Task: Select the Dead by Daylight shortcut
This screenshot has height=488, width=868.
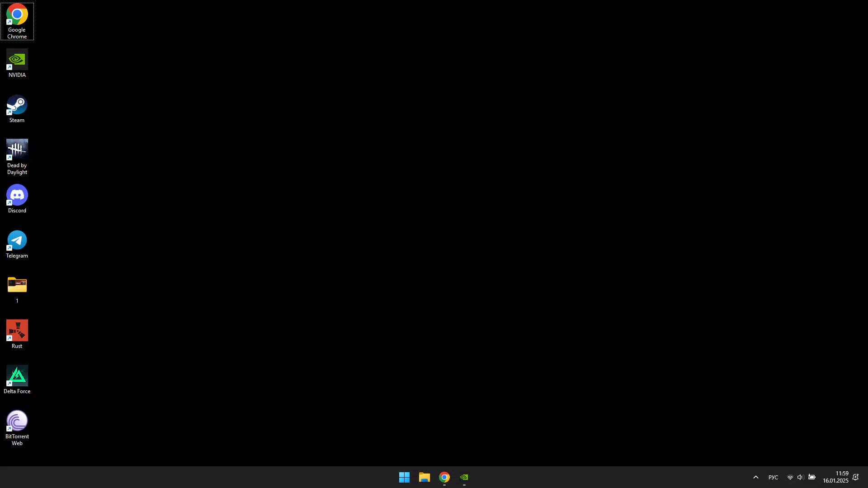Action: 17,157
